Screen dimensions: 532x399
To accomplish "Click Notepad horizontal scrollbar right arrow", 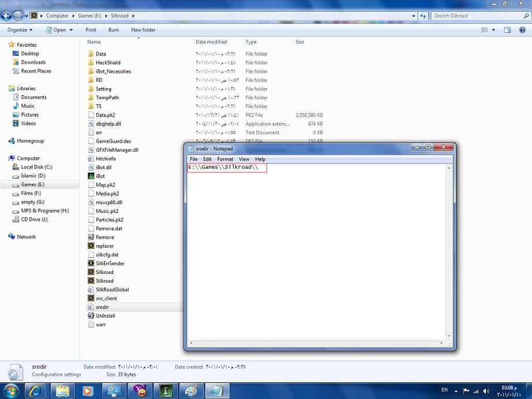I will [441, 343].
